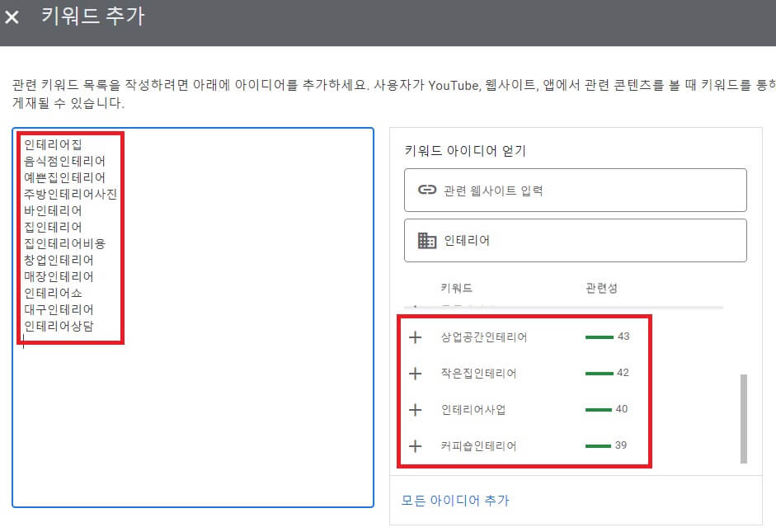The height and width of the screenshot is (532, 776).
Task: Click the link icon in website field
Action: (x=427, y=190)
